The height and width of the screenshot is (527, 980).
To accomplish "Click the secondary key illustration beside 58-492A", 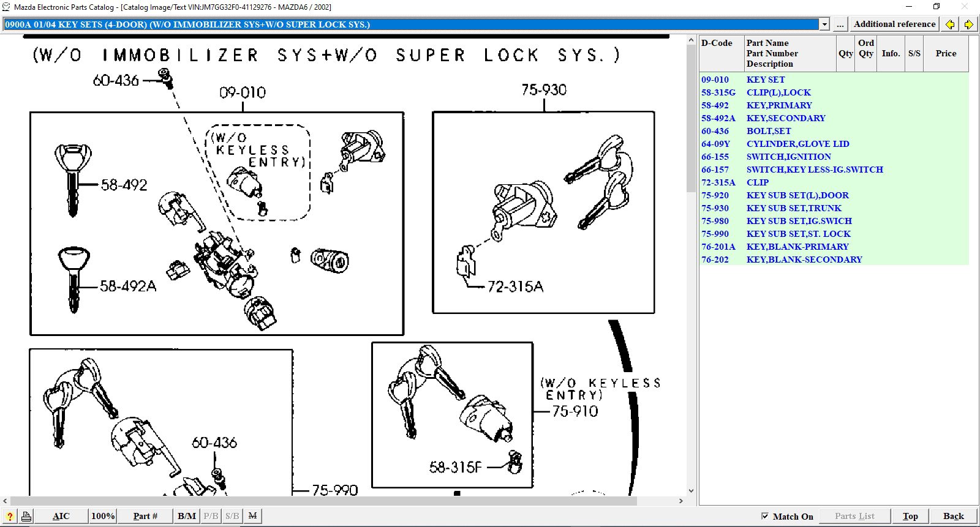I will click(74, 280).
